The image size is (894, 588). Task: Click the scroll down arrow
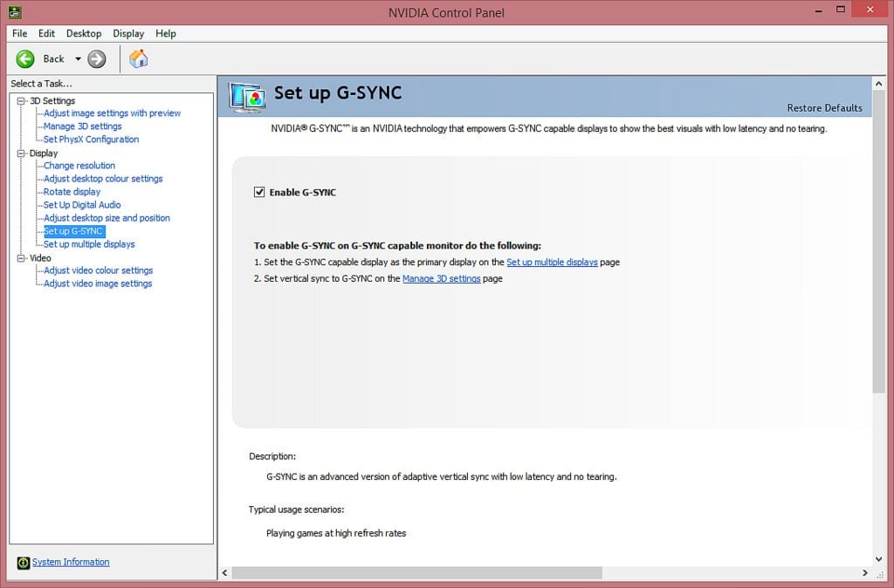tap(878, 559)
